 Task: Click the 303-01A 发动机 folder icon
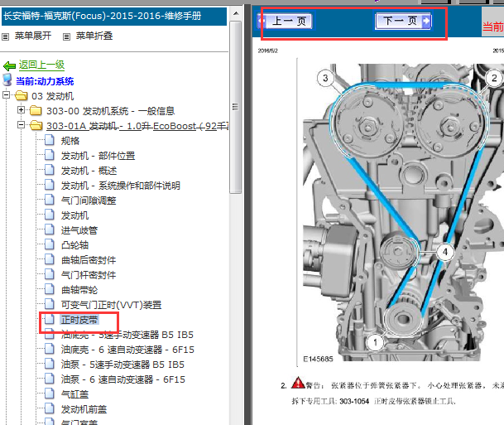pos(36,125)
